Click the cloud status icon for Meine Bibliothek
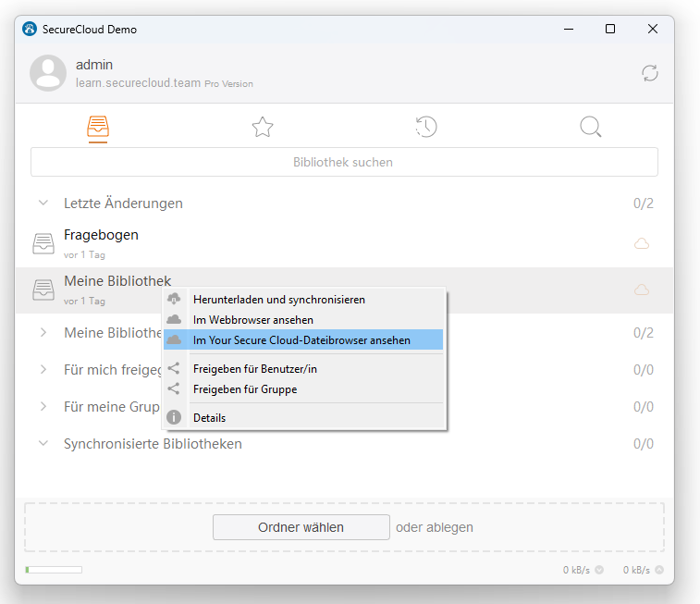 click(x=642, y=290)
